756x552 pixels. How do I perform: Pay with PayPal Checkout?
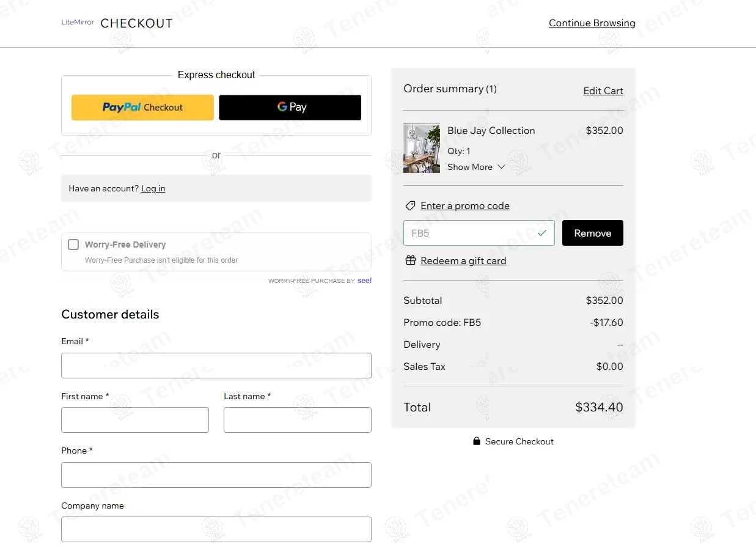tap(142, 108)
